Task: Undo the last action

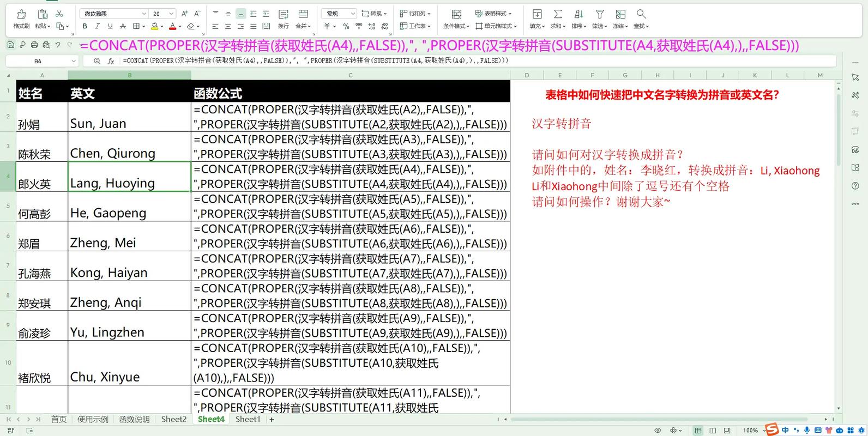Action: (x=58, y=45)
